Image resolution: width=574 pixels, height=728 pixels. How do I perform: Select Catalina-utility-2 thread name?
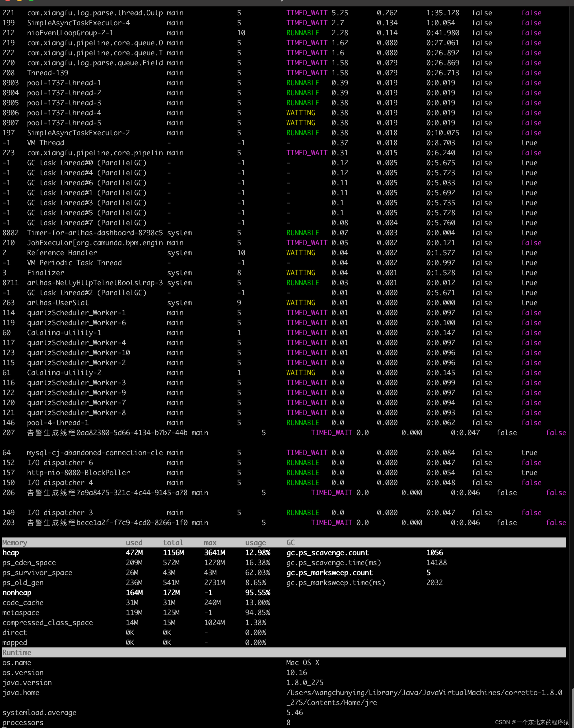[x=64, y=373]
